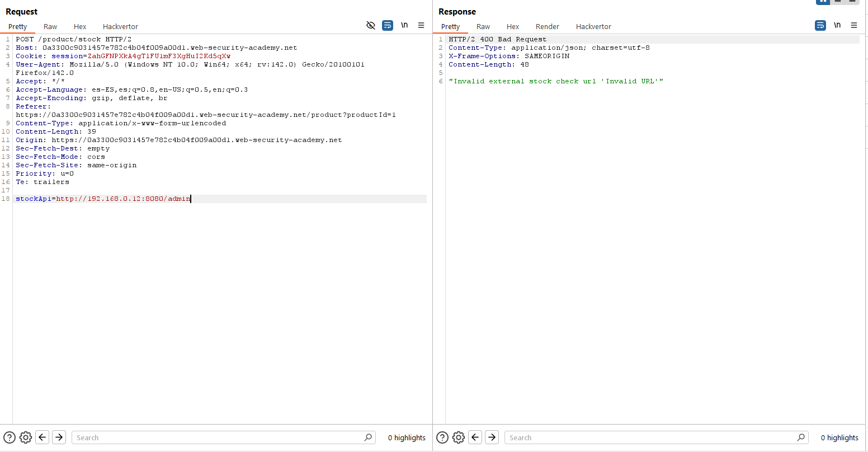The image size is (868, 452).
Task: Show non-printable characters (\n) in Request
Action: tap(404, 25)
